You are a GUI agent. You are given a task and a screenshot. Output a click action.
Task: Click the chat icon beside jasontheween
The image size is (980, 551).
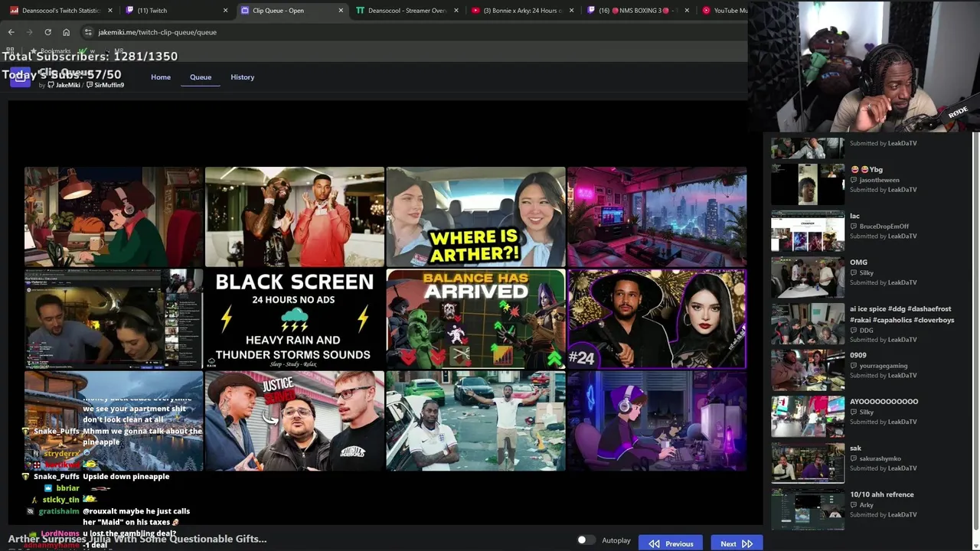(x=854, y=180)
